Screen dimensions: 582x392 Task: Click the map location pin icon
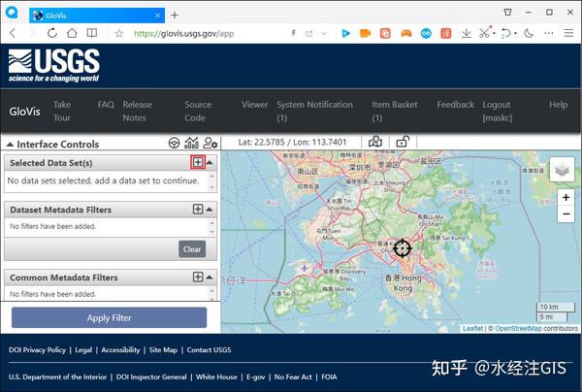tap(375, 142)
